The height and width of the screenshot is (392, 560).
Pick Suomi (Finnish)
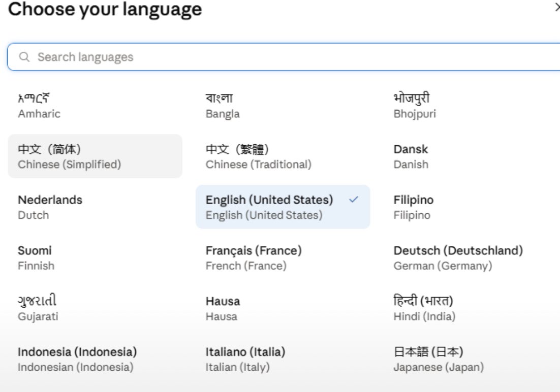pos(95,258)
